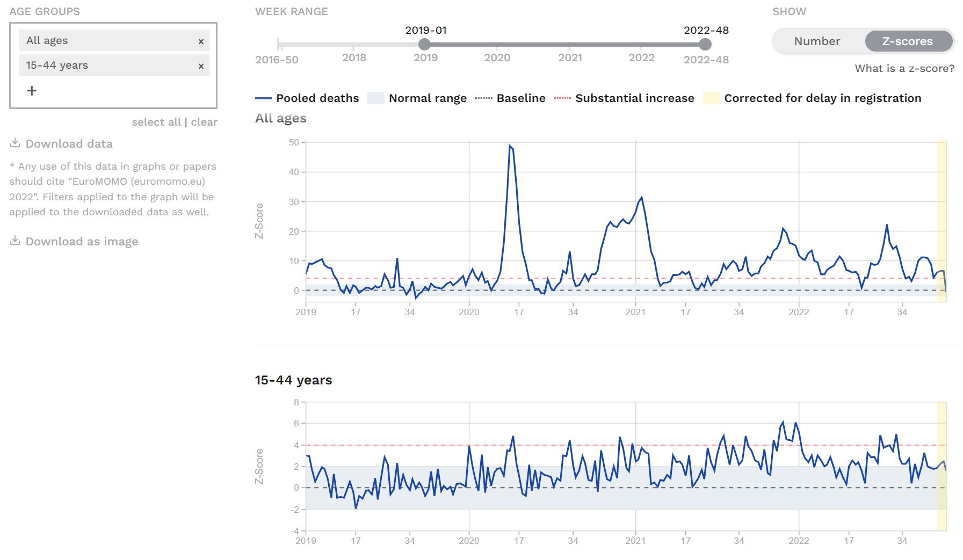This screenshot has height=560, width=963.
Task: Click the Download data text link
Action: click(x=69, y=143)
